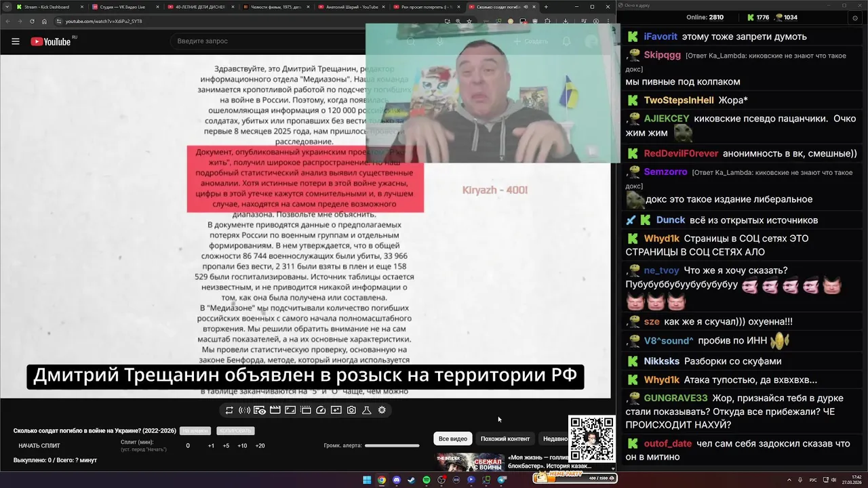Click the browser back arrow

coord(8,21)
